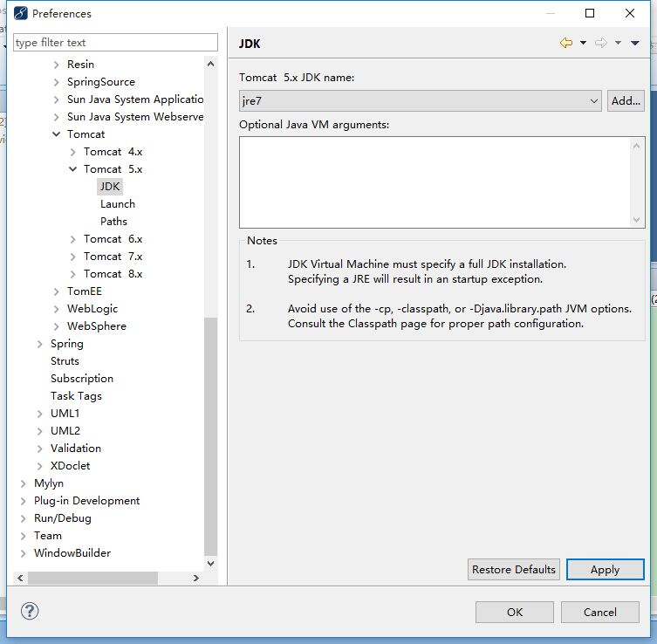657x644 pixels.
Task: Maximize the Preferences window
Action: [x=590, y=13]
